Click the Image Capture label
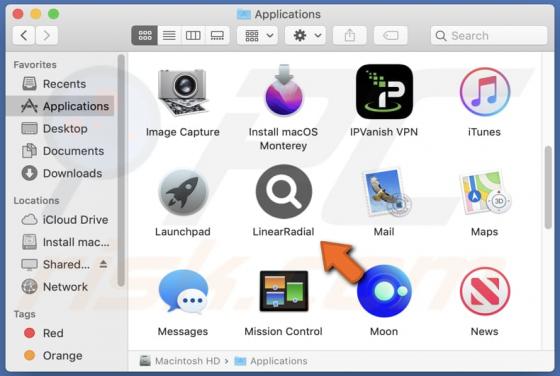560x376 pixels. [182, 132]
